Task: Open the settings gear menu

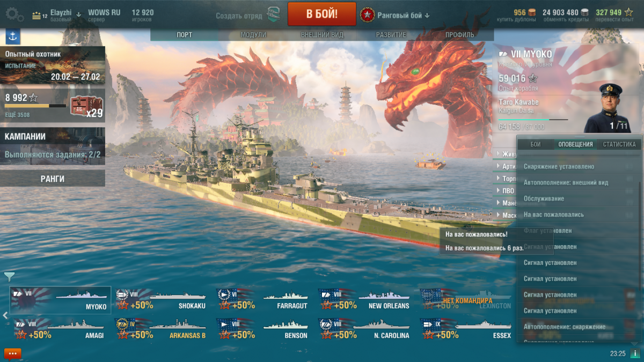Action: [13, 14]
